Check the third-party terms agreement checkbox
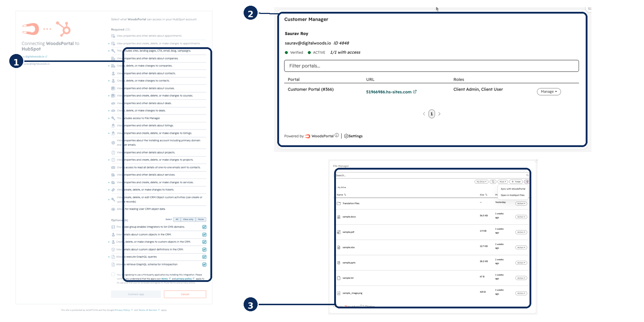The height and width of the screenshot is (322, 644). tap(113, 274)
